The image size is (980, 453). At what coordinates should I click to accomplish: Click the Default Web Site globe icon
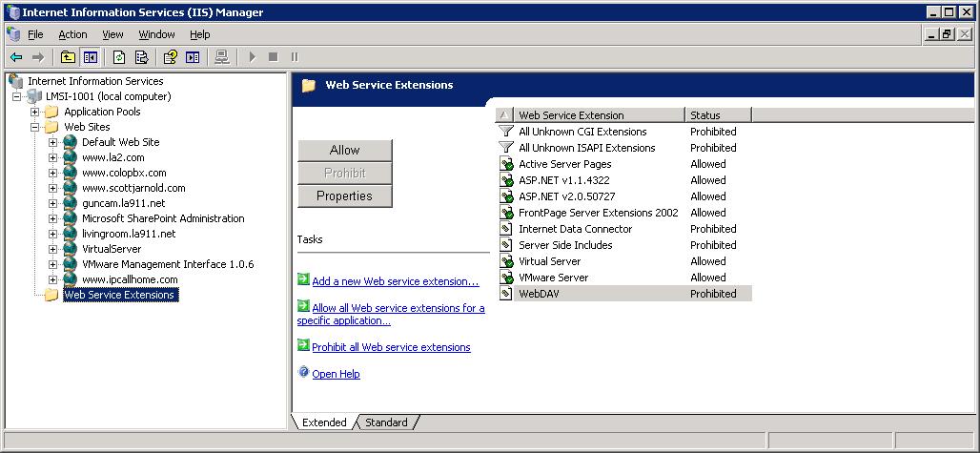(70, 142)
